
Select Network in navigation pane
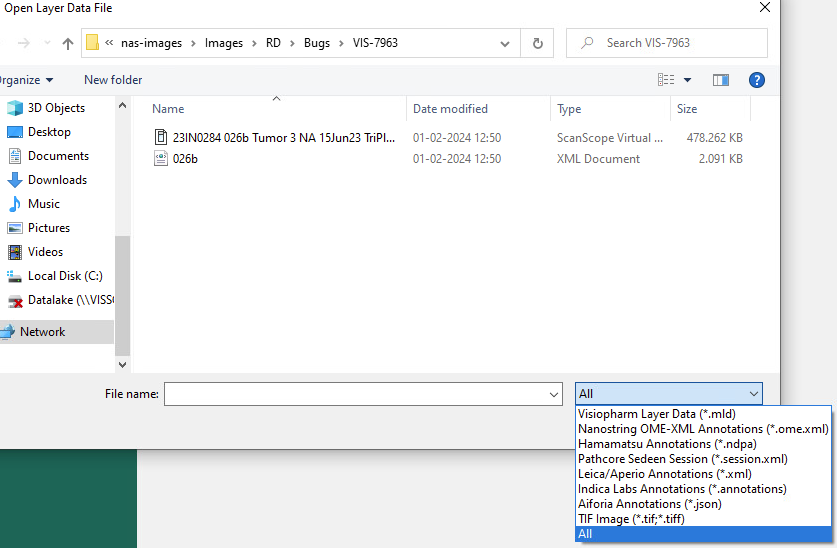(x=42, y=332)
